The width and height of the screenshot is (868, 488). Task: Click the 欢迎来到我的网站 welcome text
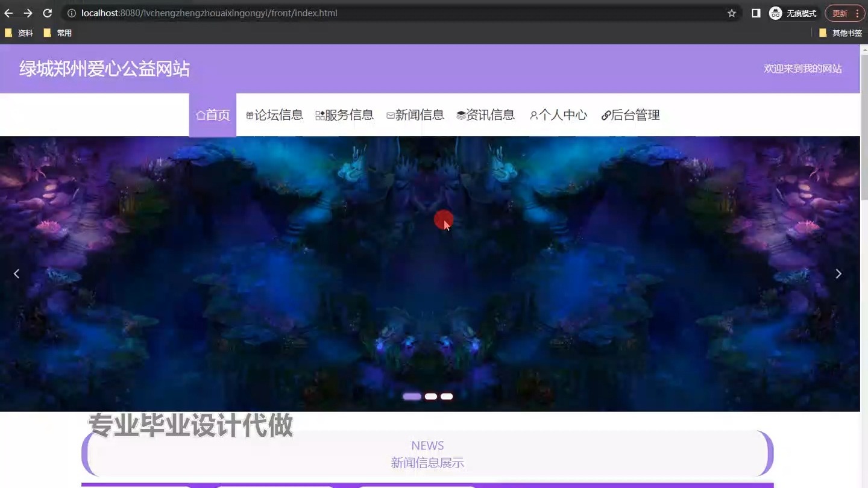803,69
